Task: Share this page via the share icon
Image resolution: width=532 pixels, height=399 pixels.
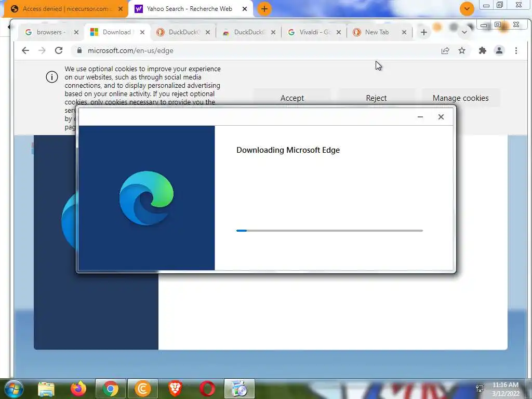Action: tap(445, 50)
